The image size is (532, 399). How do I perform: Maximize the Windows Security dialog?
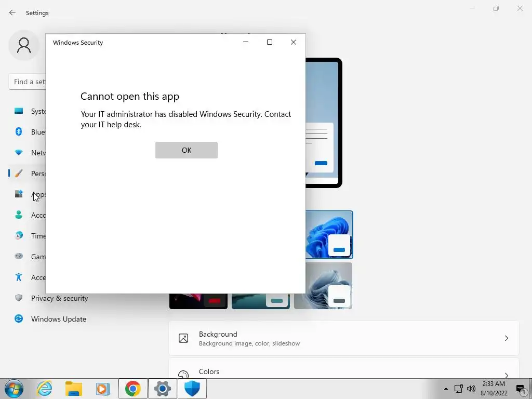[270, 42]
